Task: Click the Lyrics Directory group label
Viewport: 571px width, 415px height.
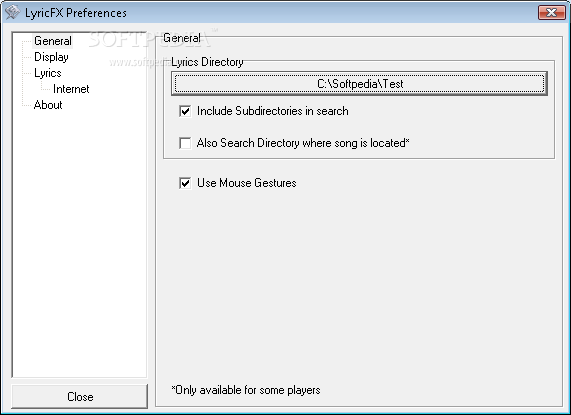Action: click(207, 62)
